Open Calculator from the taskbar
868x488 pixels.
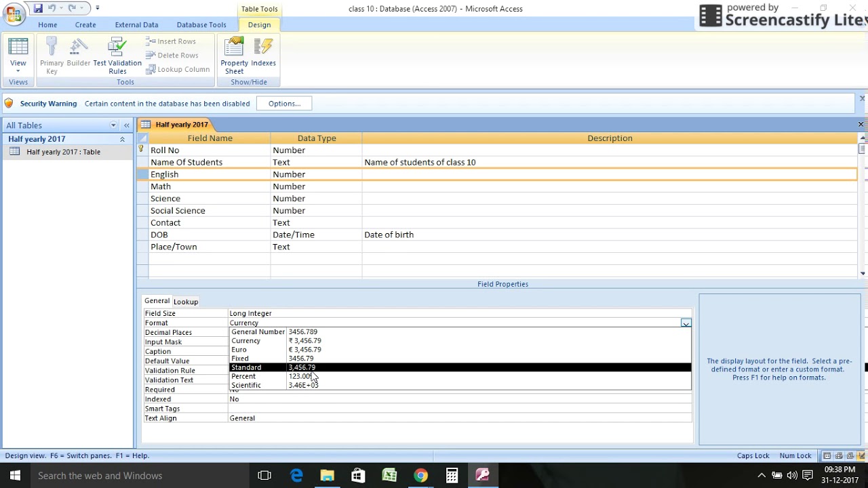click(452, 476)
